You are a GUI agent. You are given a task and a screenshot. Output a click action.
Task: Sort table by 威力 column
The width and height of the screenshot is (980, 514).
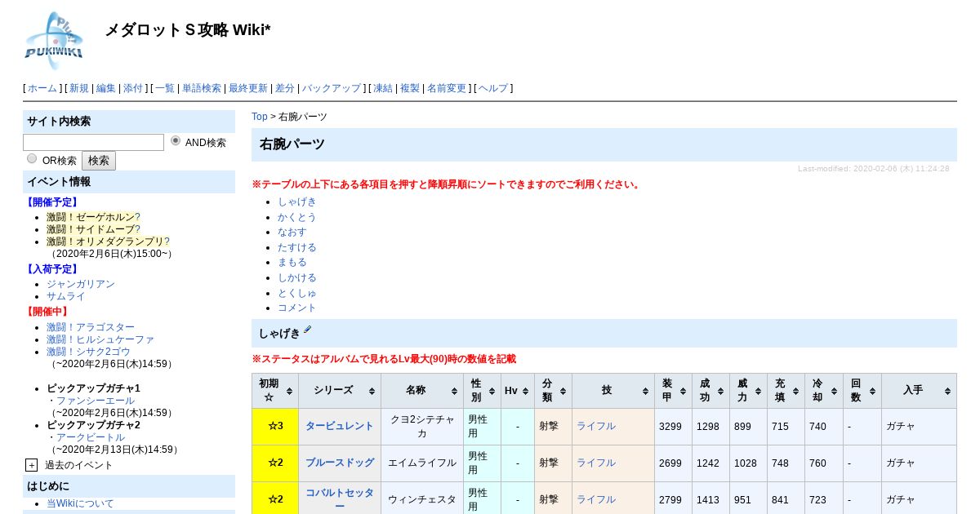click(748, 391)
